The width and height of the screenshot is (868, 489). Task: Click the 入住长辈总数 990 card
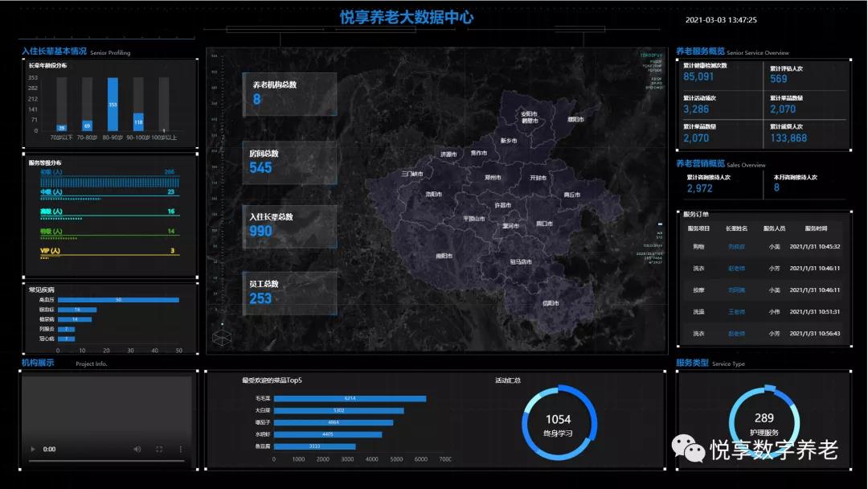coord(289,228)
